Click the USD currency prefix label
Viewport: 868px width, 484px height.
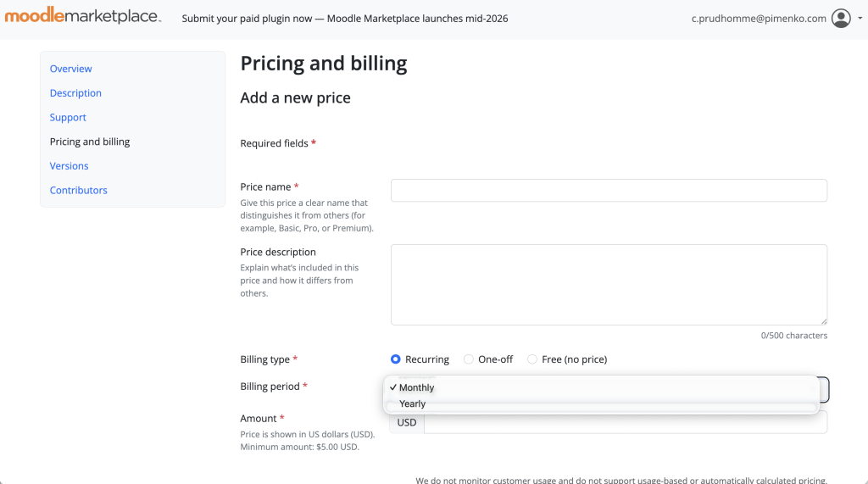(x=407, y=422)
